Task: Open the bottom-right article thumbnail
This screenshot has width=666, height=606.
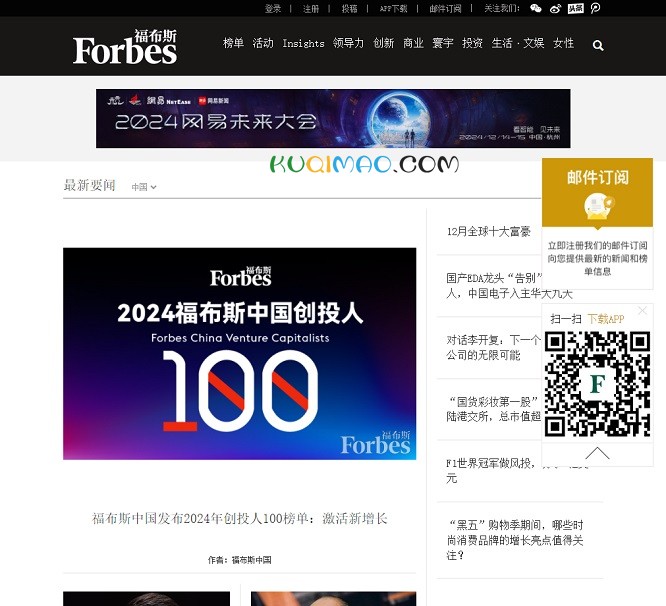Action: coord(333,598)
